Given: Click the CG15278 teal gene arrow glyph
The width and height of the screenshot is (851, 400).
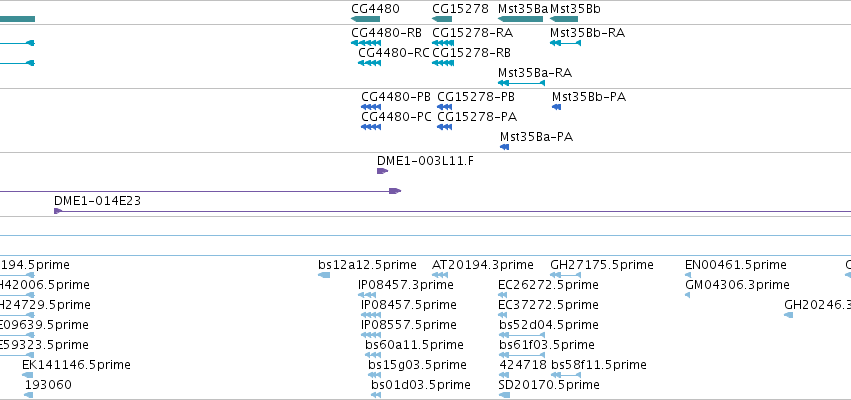Looking at the screenshot, I should (442, 19).
